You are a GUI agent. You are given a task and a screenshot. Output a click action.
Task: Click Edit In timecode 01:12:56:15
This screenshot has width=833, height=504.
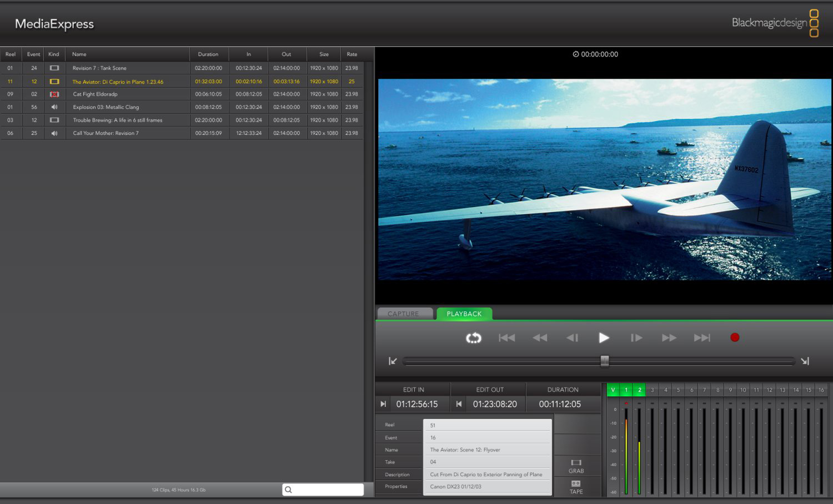tap(417, 404)
